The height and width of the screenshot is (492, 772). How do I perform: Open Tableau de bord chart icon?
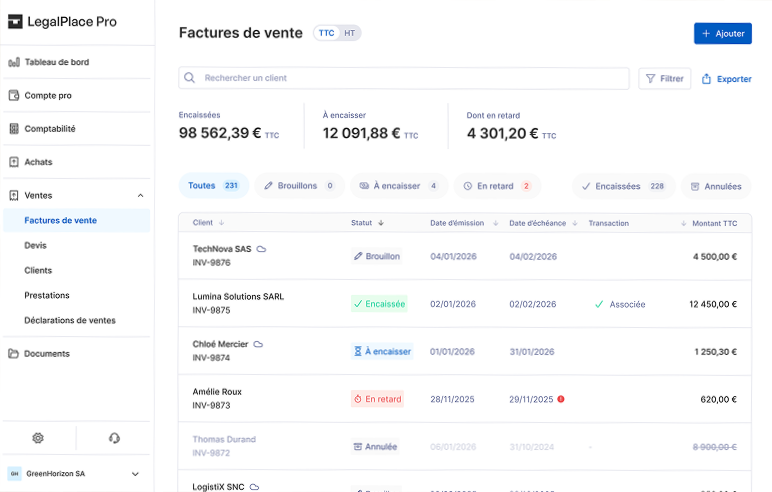pyautogui.click(x=14, y=62)
